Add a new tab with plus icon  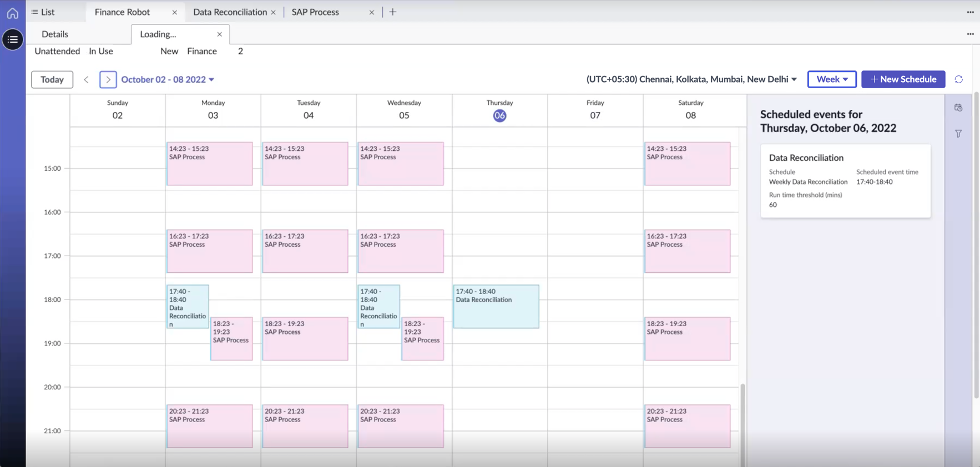[x=393, y=12]
